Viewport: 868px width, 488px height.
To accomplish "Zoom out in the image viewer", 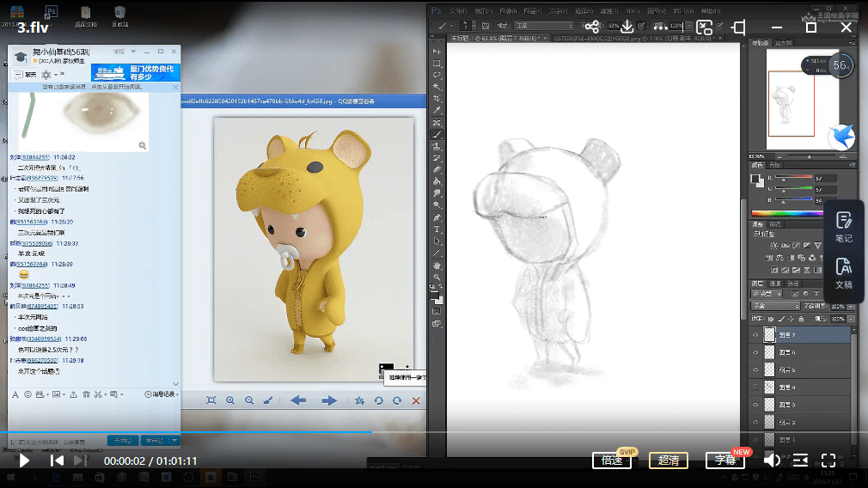I will (249, 400).
